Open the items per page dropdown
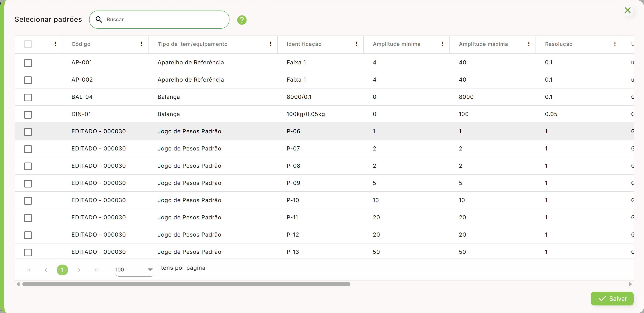The image size is (644, 313). click(135, 270)
